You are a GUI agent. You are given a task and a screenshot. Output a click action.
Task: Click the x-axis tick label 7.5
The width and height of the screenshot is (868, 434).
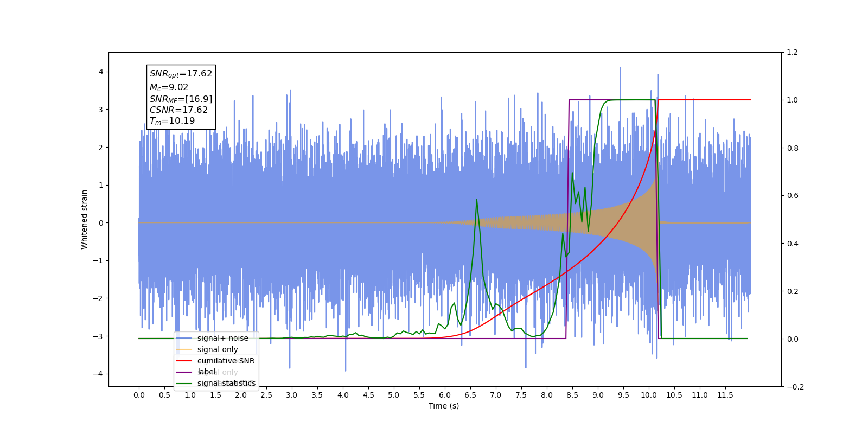tap(521, 395)
